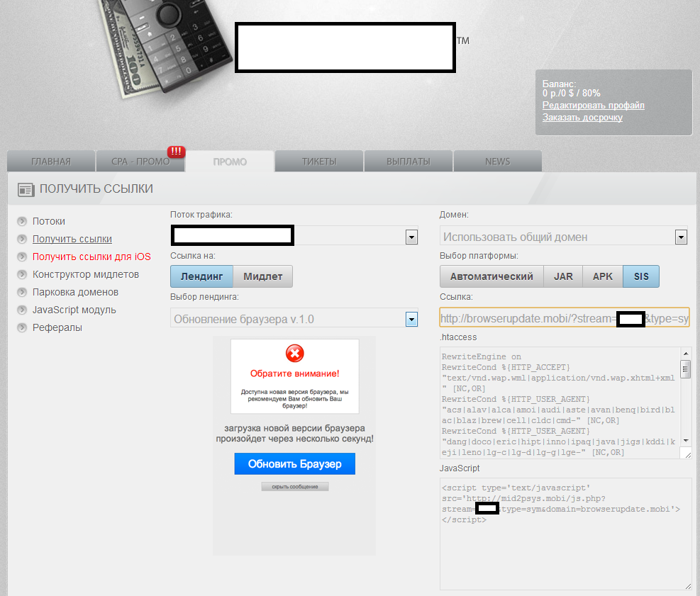
Task: Click the .htaccess scrollbar up arrow
Action: pyautogui.click(x=686, y=354)
